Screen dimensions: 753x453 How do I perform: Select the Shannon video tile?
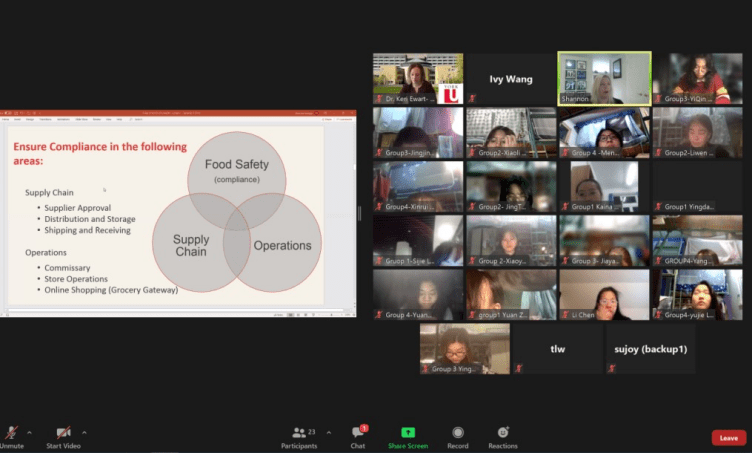[x=604, y=78]
